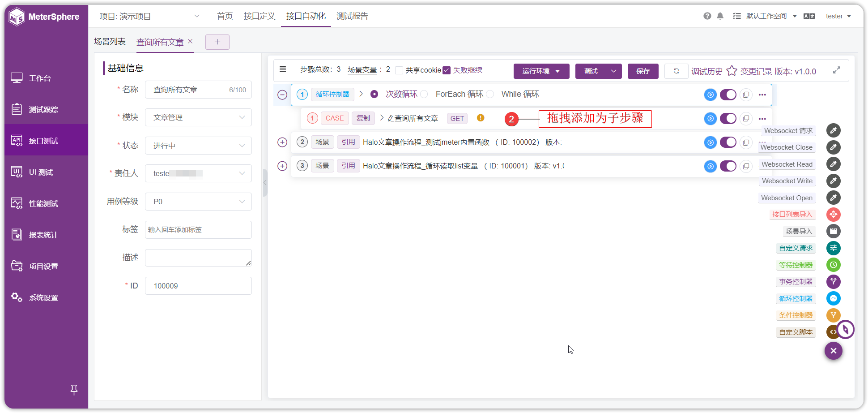868x413 pixels.
Task: Open the 变更记录 link
Action: point(756,71)
